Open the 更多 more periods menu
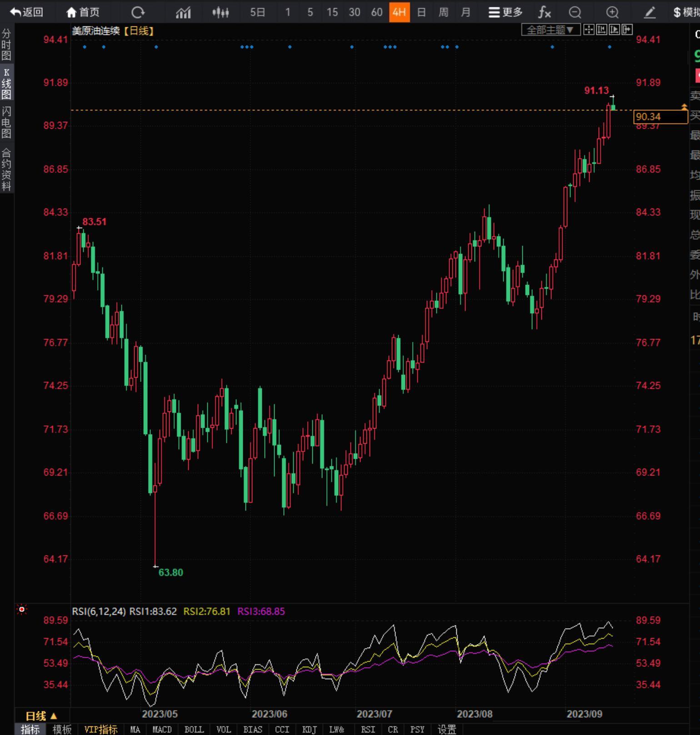Viewport: 700px width, 735px height. click(x=505, y=12)
